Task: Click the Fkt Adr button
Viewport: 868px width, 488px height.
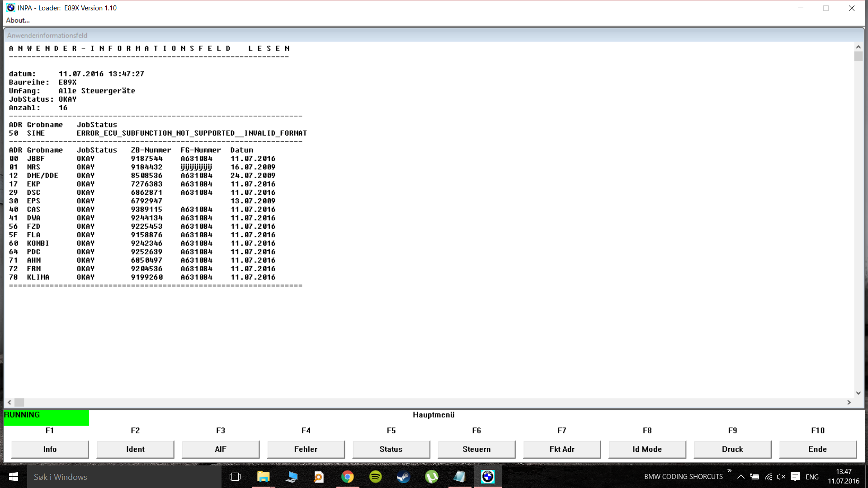Action: click(562, 449)
